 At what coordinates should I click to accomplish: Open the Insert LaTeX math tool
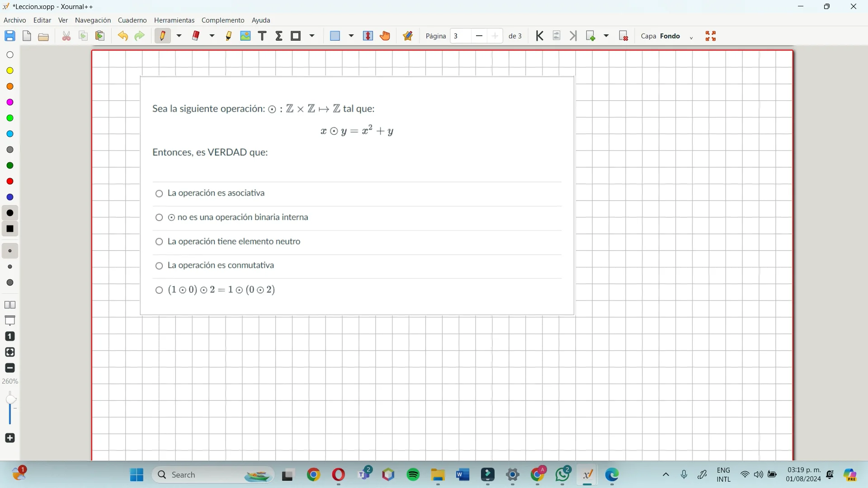click(279, 36)
